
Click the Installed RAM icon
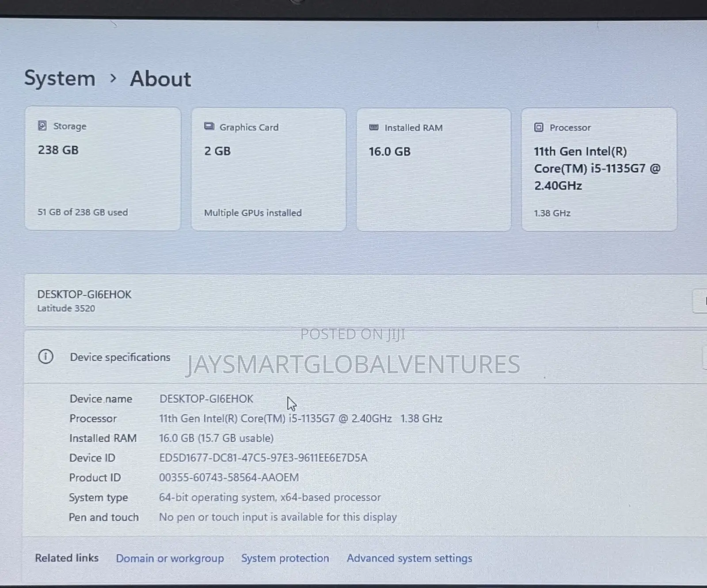tap(374, 127)
